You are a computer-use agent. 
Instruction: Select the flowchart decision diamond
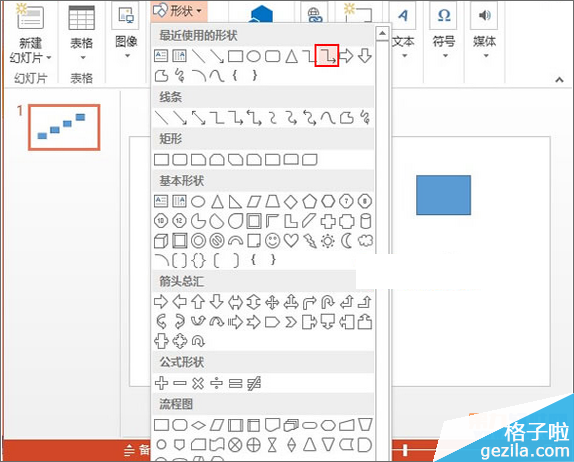pos(198,425)
